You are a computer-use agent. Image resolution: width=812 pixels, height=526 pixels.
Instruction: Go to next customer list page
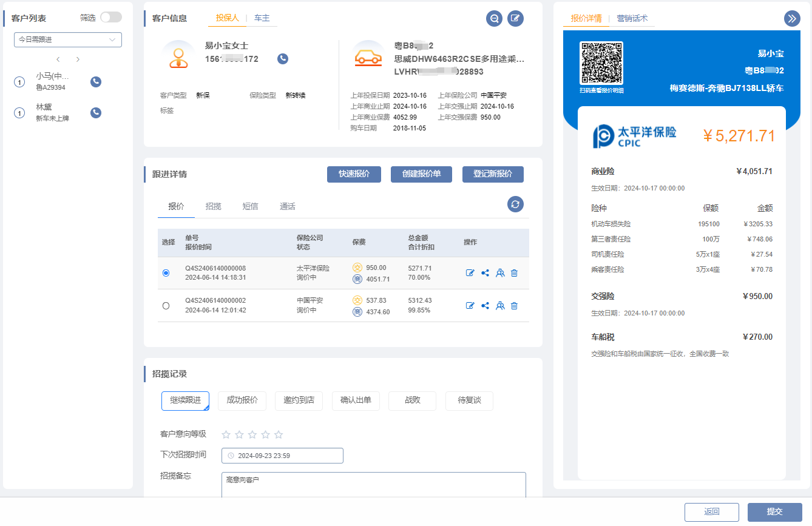pos(78,59)
